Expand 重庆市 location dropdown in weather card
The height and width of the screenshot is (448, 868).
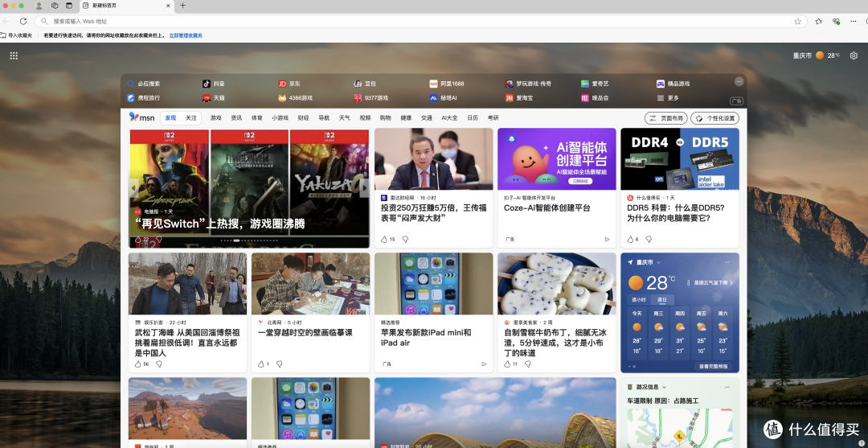[659, 262]
